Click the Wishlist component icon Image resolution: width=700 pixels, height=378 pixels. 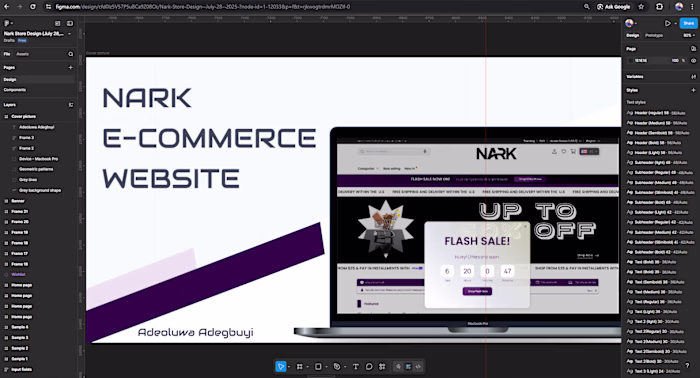coord(6,274)
